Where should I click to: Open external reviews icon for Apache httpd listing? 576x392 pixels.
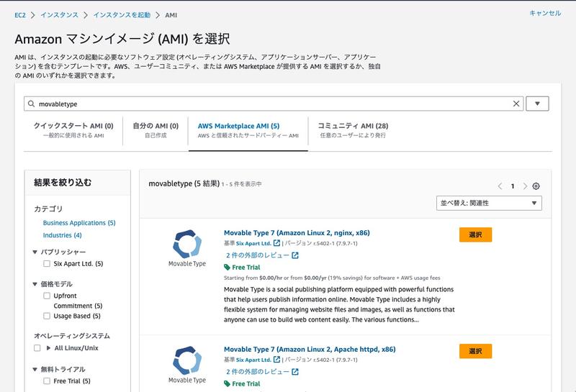(x=294, y=372)
